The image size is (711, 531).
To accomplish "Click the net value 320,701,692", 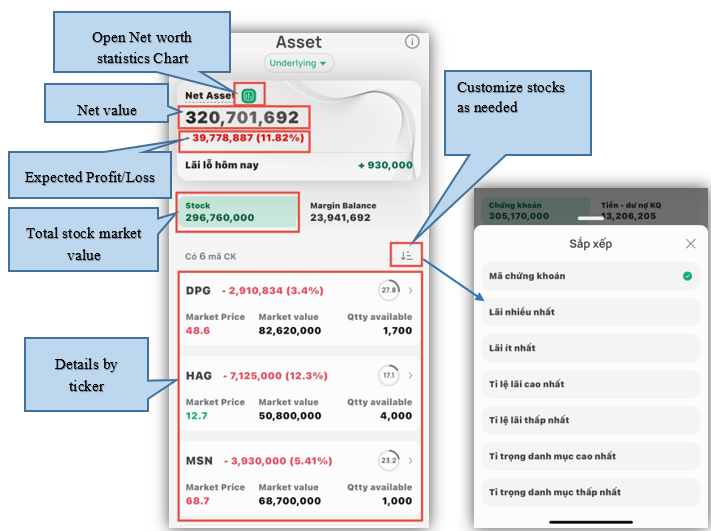I will coord(241,118).
